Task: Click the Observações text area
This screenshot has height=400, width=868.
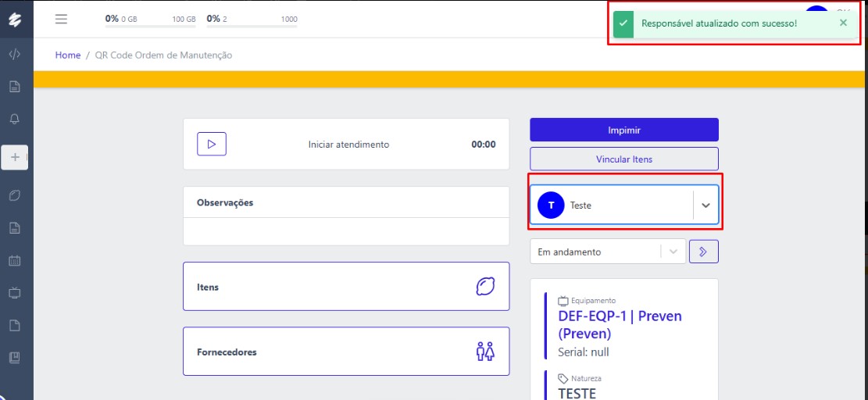Action: click(x=345, y=231)
